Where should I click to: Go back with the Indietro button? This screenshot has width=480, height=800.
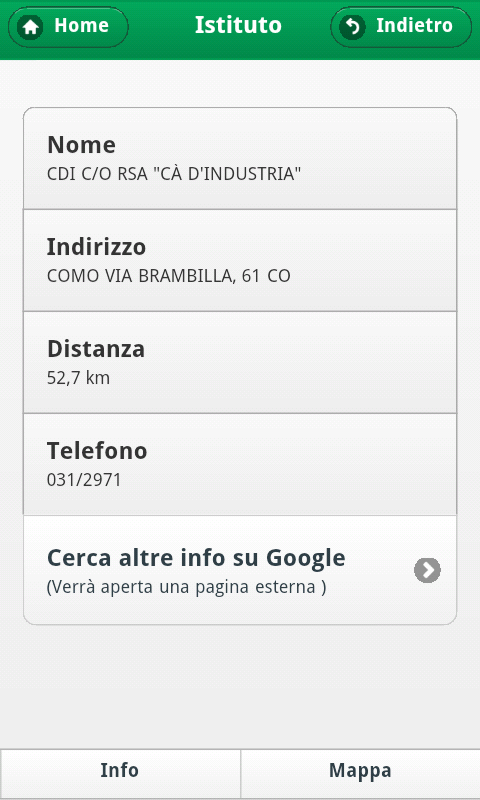pos(401,27)
